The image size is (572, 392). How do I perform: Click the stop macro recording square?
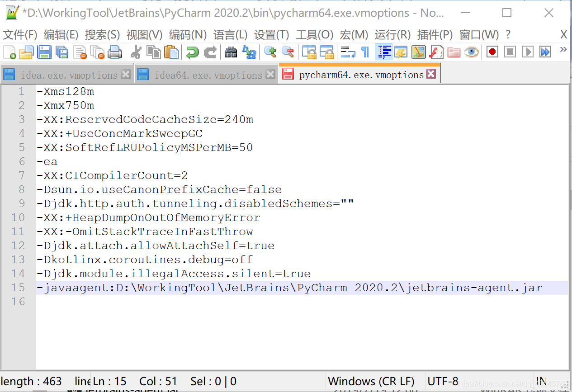click(510, 52)
